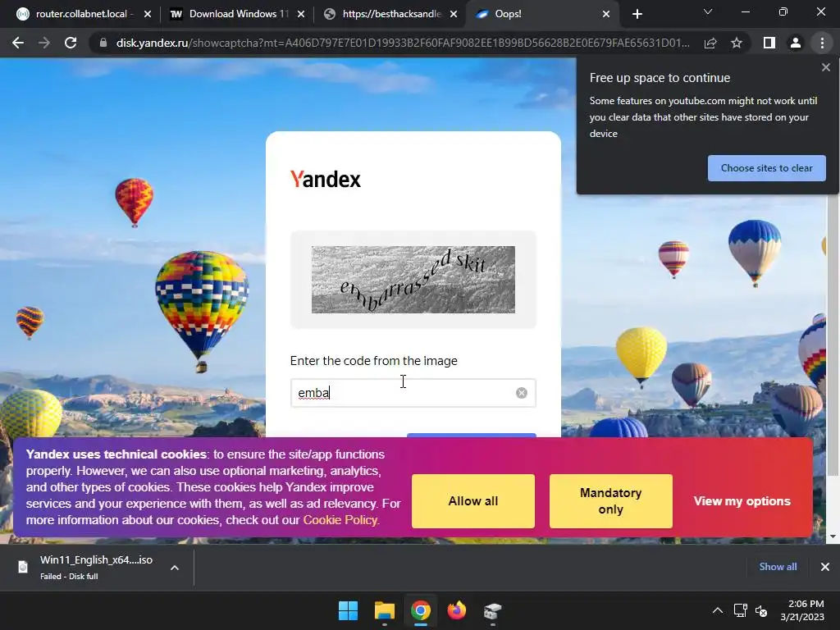Close the besthacksandle tab
The image size is (840, 630).
tap(454, 14)
